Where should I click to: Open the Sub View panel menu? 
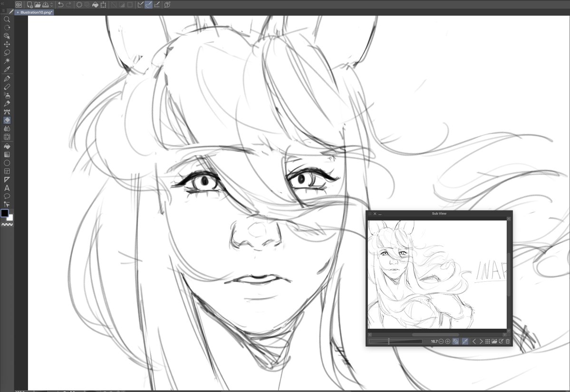pos(370,214)
